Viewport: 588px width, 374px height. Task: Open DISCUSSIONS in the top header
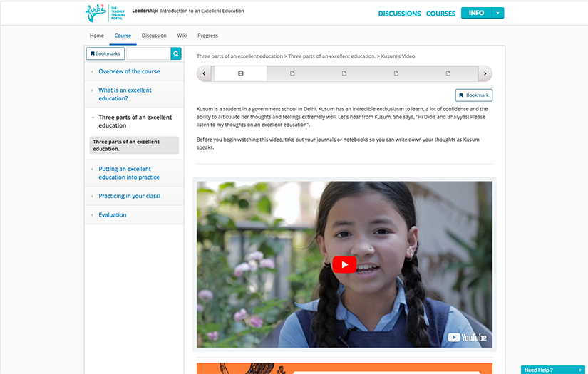pyautogui.click(x=399, y=14)
